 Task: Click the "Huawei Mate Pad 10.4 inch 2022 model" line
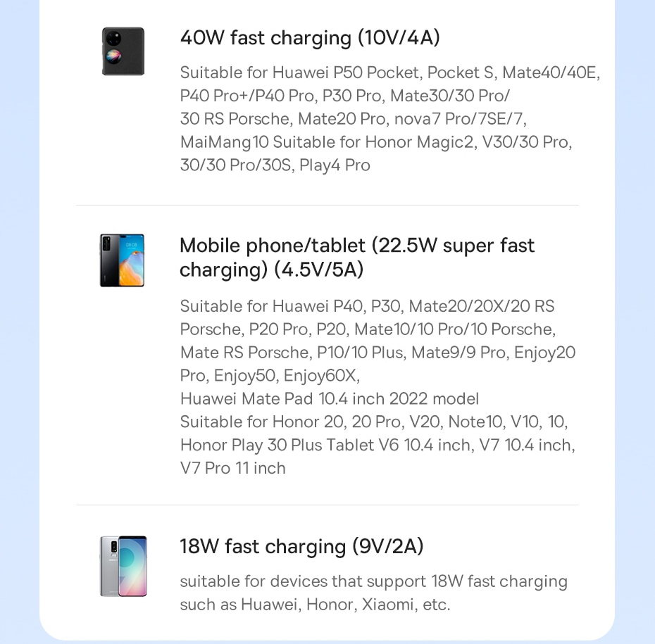coord(329,399)
